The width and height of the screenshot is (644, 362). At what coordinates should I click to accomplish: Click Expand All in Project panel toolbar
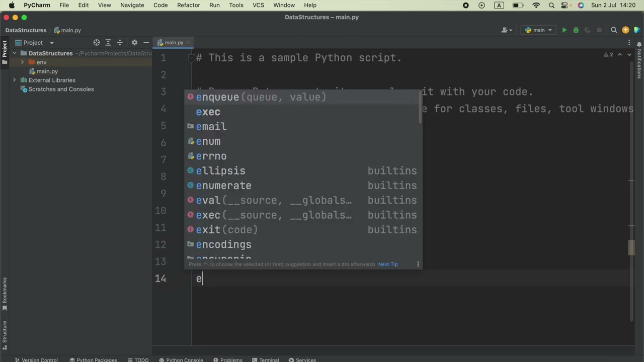pos(108,43)
